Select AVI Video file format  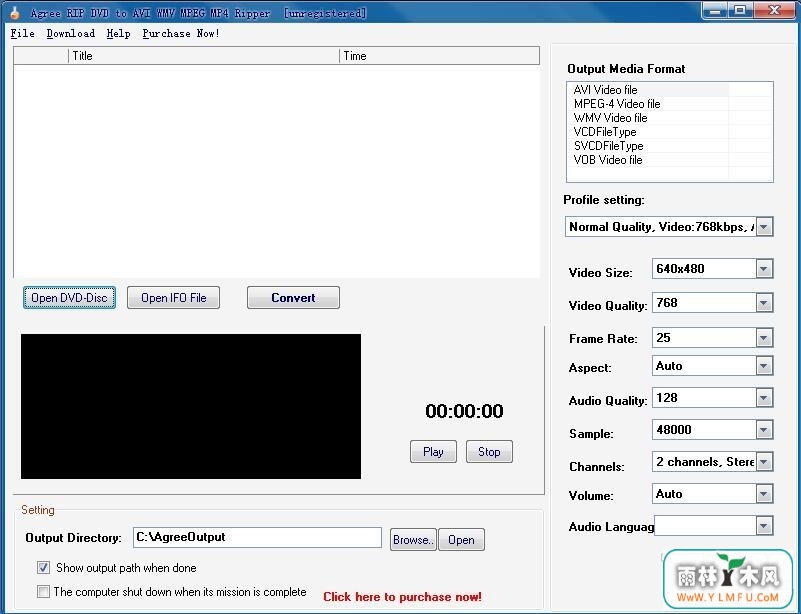point(605,90)
